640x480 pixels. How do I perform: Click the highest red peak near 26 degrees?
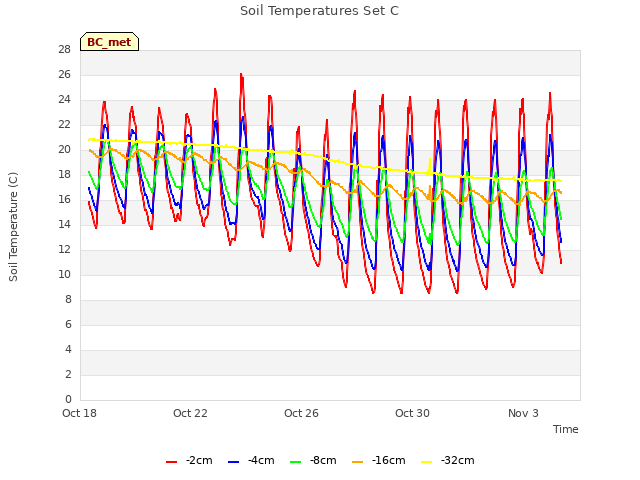coord(241,75)
